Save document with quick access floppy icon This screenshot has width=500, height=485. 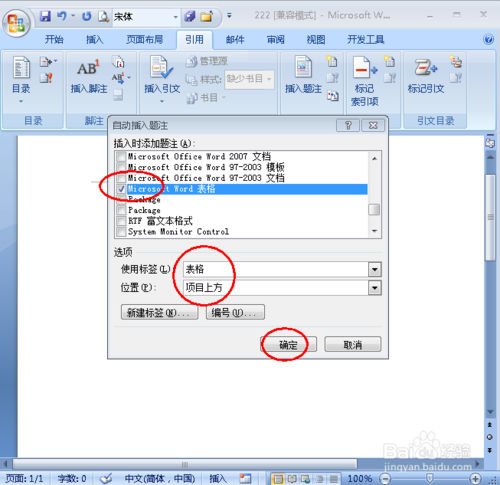45,16
